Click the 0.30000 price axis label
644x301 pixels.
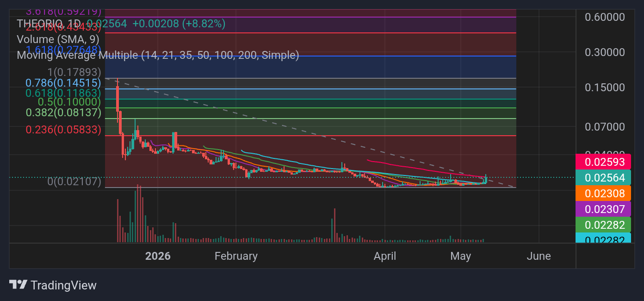(605, 52)
